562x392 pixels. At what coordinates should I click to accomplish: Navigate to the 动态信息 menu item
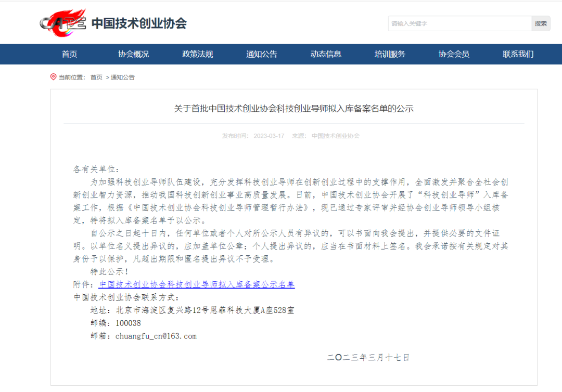[326, 54]
